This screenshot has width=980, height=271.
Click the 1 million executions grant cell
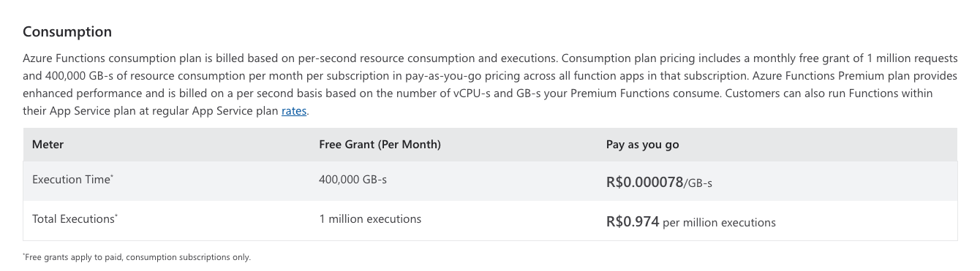(370, 219)
